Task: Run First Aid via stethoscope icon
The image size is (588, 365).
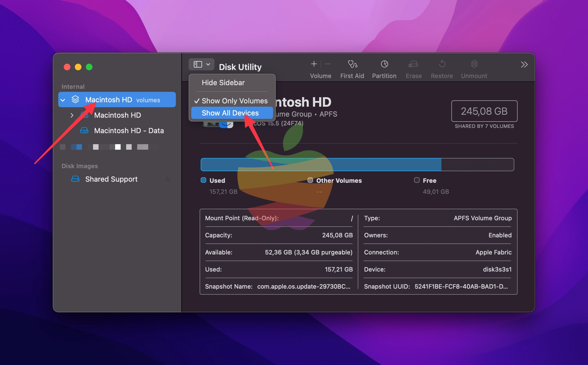Action: pos(352,64)
